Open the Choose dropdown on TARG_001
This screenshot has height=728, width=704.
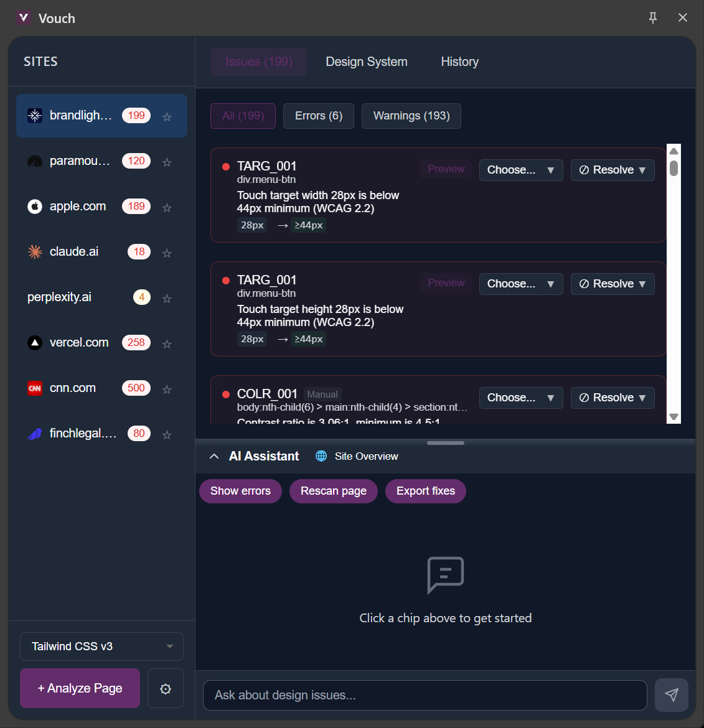coord(521,170)
